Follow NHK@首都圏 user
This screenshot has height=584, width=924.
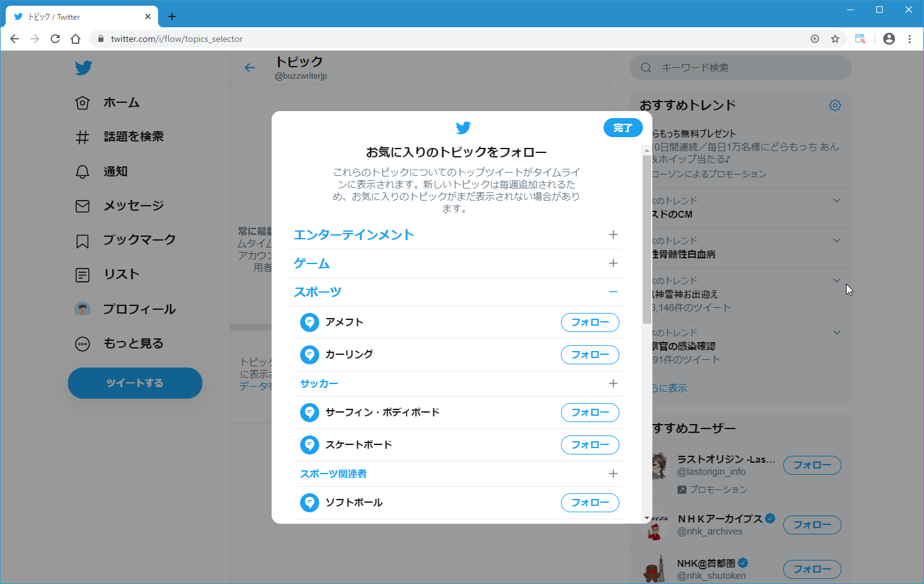pos(812,569)
